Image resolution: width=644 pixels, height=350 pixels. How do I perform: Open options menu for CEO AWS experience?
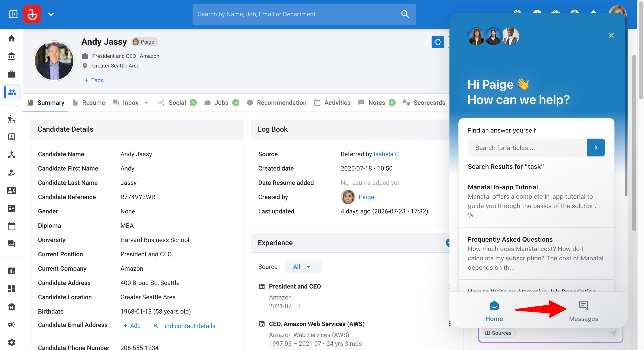[450, 324]
